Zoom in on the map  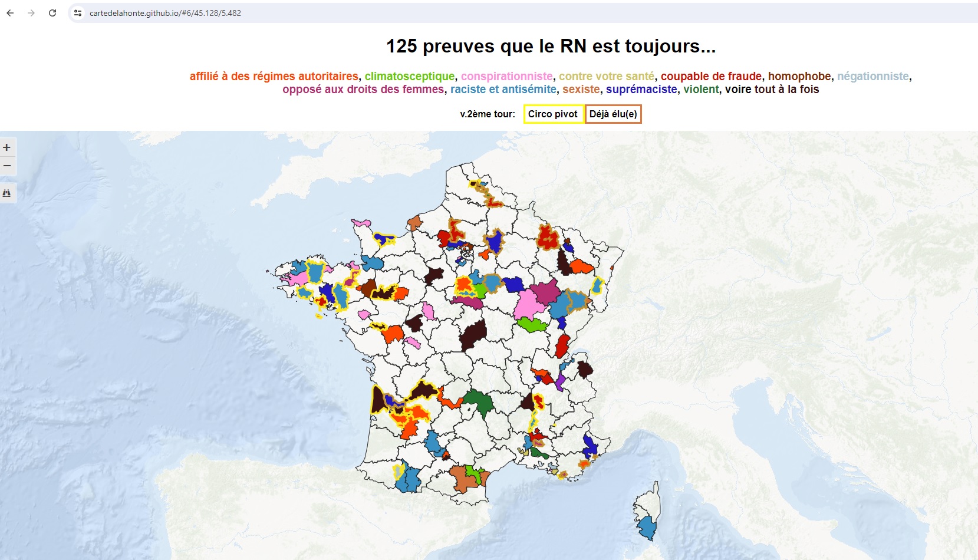point(7,147)
